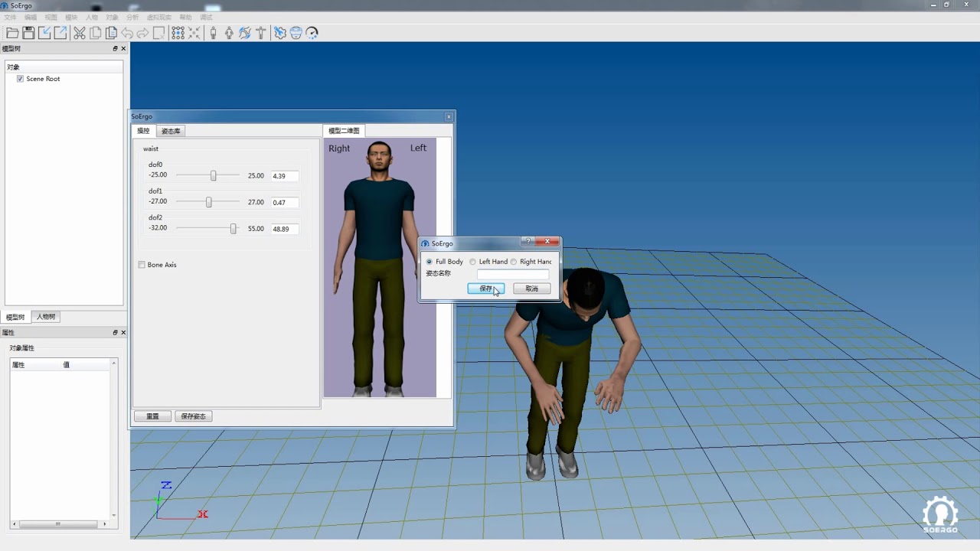This screenshot has height=551, width=980.
Task: Open the 虚拟现实 menu
Action: click(159, 17)
